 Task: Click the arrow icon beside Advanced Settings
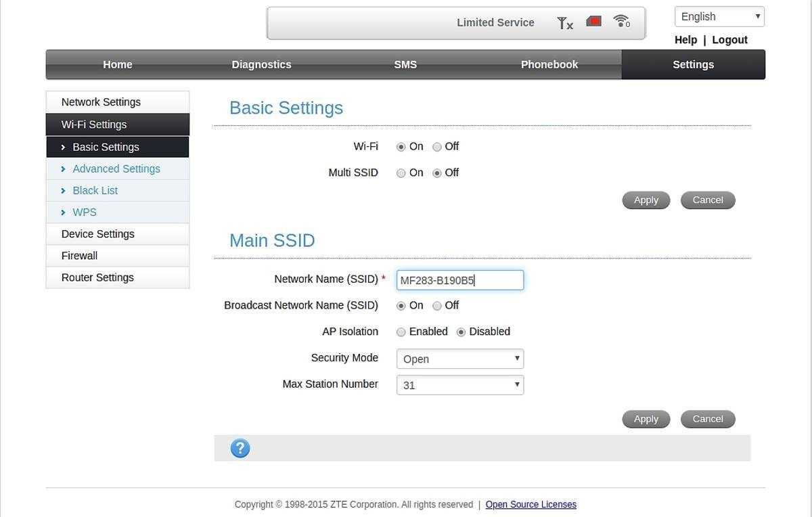pos(63,169)
